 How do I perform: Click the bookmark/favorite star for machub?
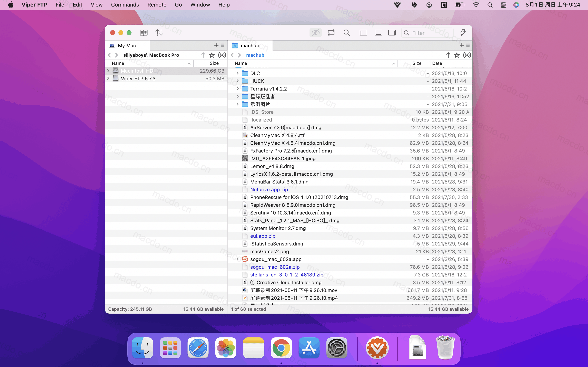coord(457,55)
